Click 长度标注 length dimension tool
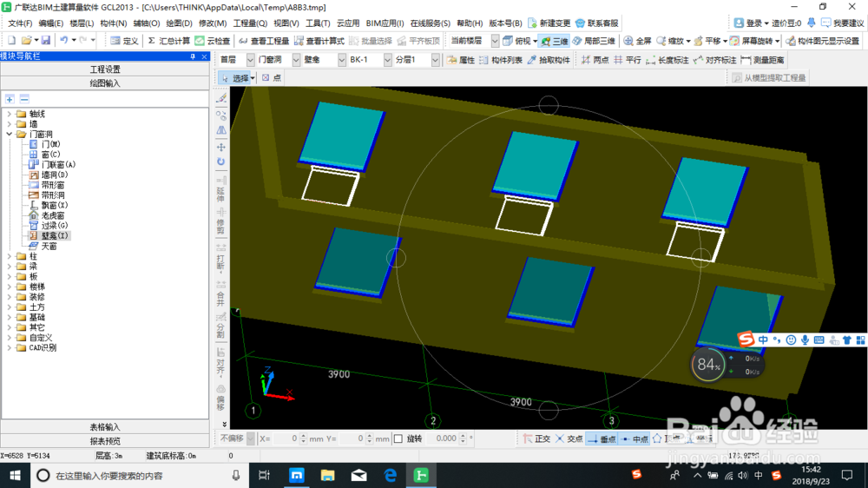868x488 pixels. [x=667, y=60]
